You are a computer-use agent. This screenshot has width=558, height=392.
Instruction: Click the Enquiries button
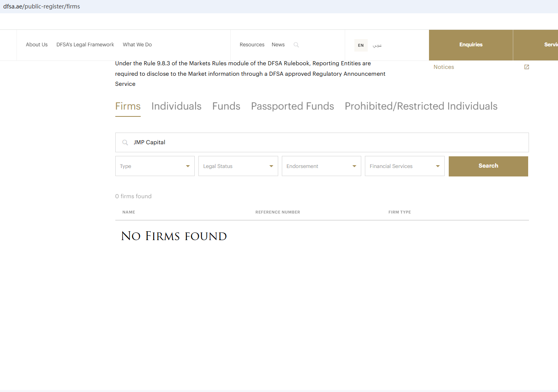coord(471,45)
